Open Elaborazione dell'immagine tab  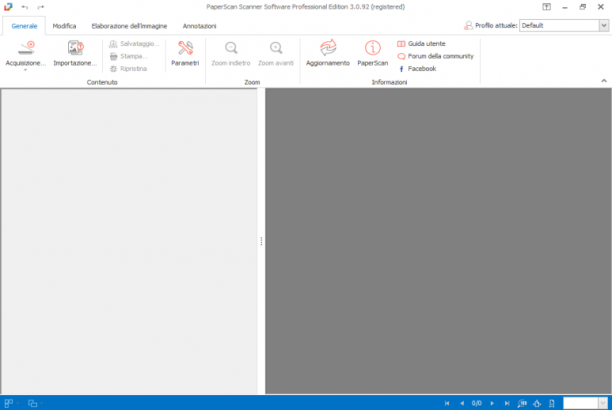click(x=129, y=26)
